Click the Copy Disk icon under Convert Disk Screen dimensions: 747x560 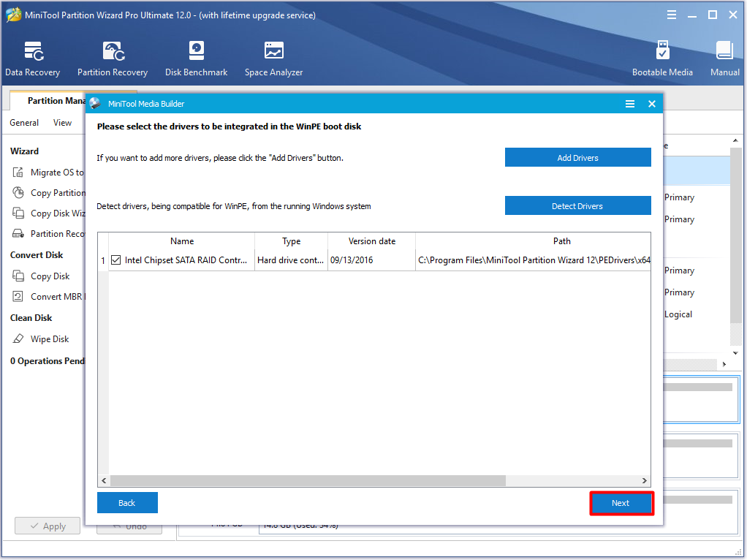click(x=18, y=276)
